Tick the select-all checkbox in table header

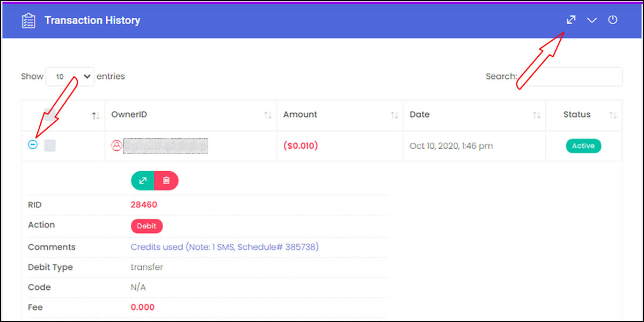tap(50, 114)
